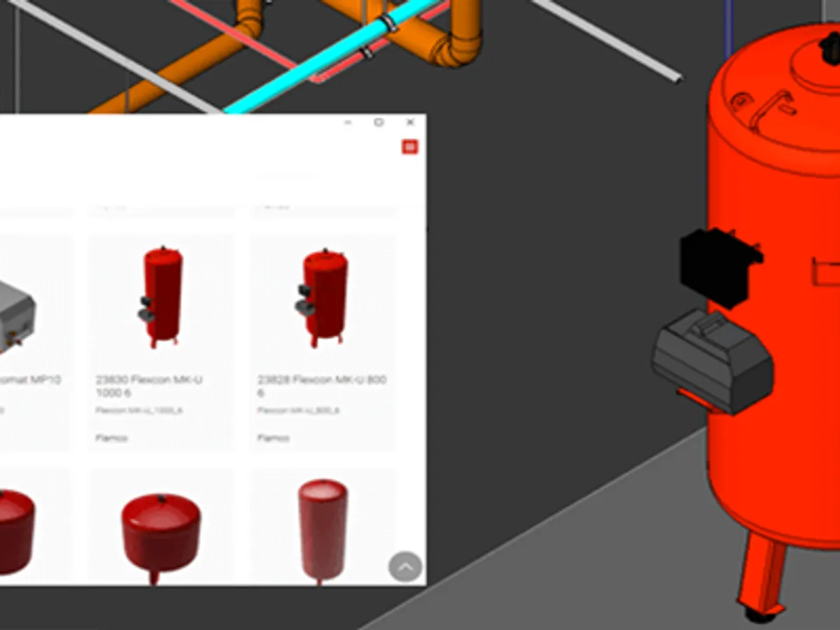This screenshot has height=630, width=840.
Task: Close the product browser window
Action: tap(410, 122)
